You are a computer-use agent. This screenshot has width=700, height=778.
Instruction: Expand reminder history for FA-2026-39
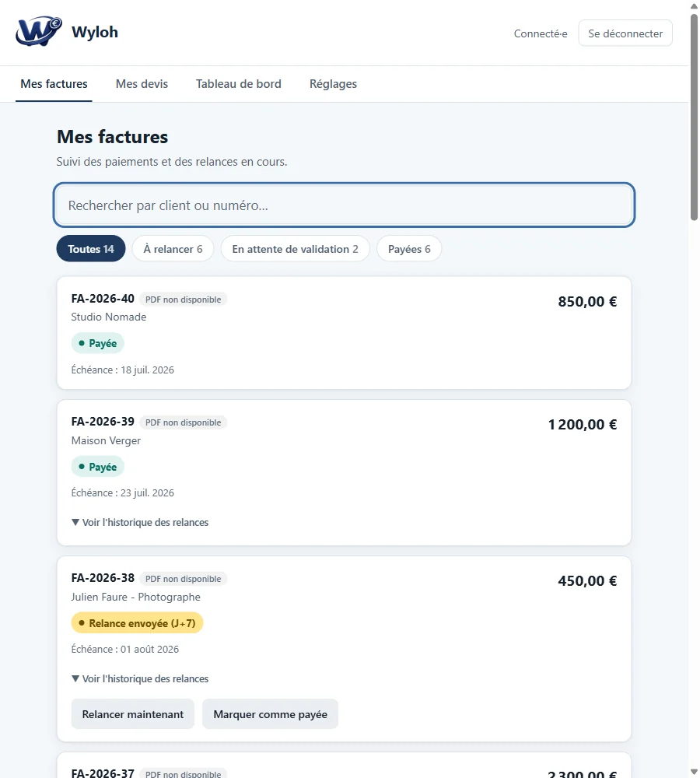point(140,523)
